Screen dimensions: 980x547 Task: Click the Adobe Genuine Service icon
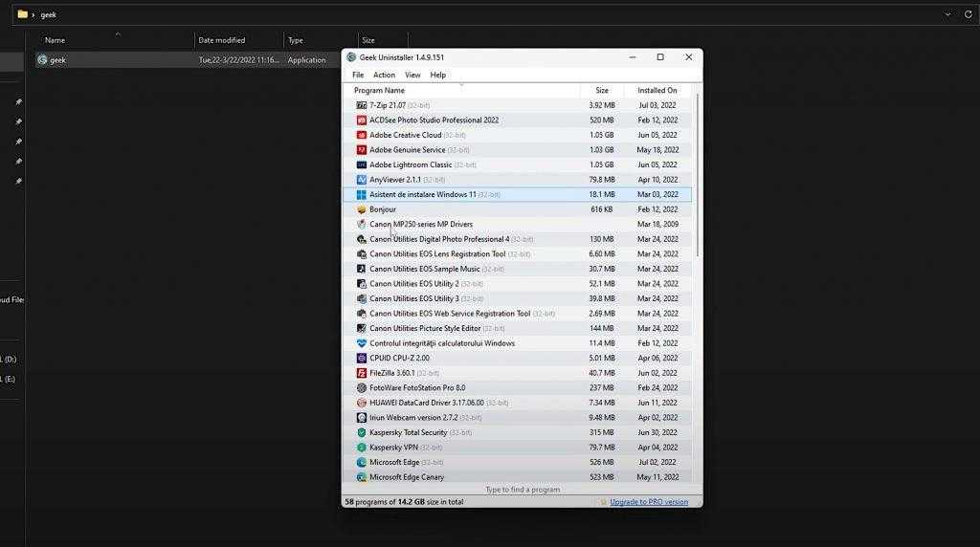pyautogui.click(x=361, y=150)
